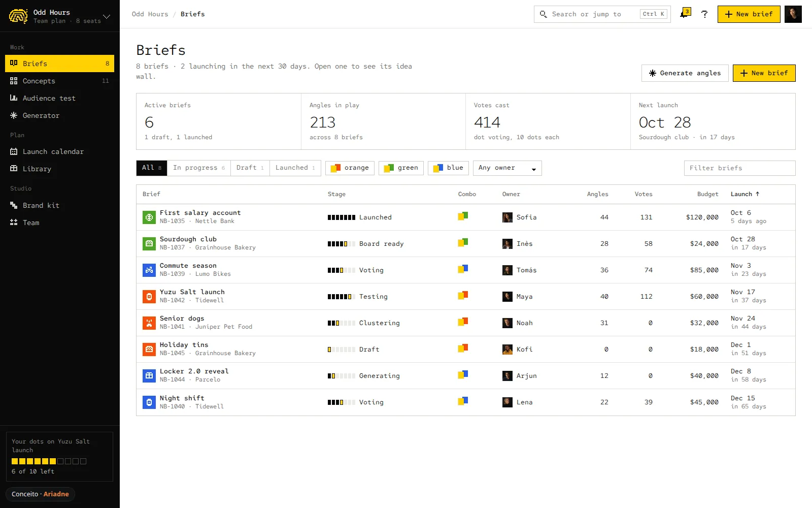Toggle the green combo filter
The image size is (812, 508).
[x=401, y=168]
